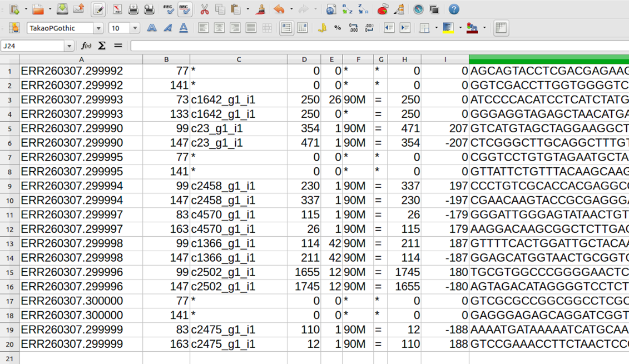629x364 pixels.
Task: Expand the Open recent documents dropdown arrow
Action: tap(49, 9)
